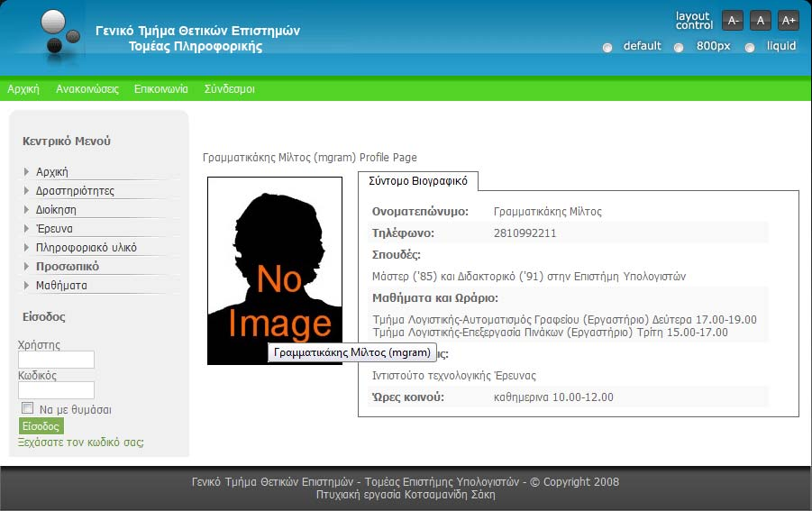Screen dimensions: 812x511
Task: Expand the arrow beside Προσωπικό
Action: coord(26,266)
